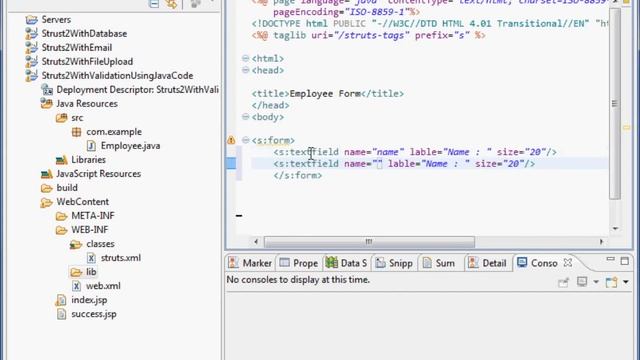Select the WEB-INF folder
Image resolution: width=640 pixels, height=360 pixels.
tap(90, 230)
